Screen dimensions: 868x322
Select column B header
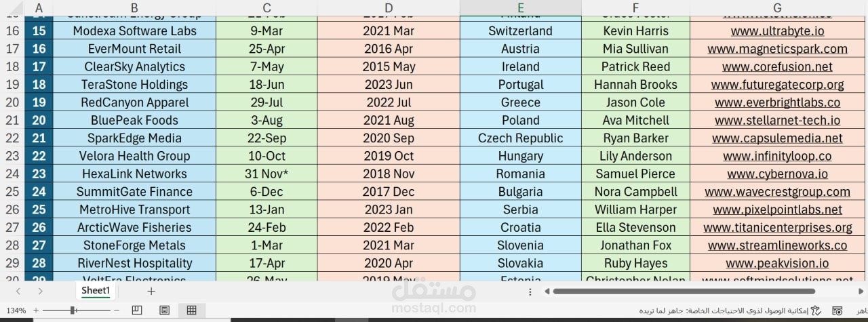(x=134, y=8)
